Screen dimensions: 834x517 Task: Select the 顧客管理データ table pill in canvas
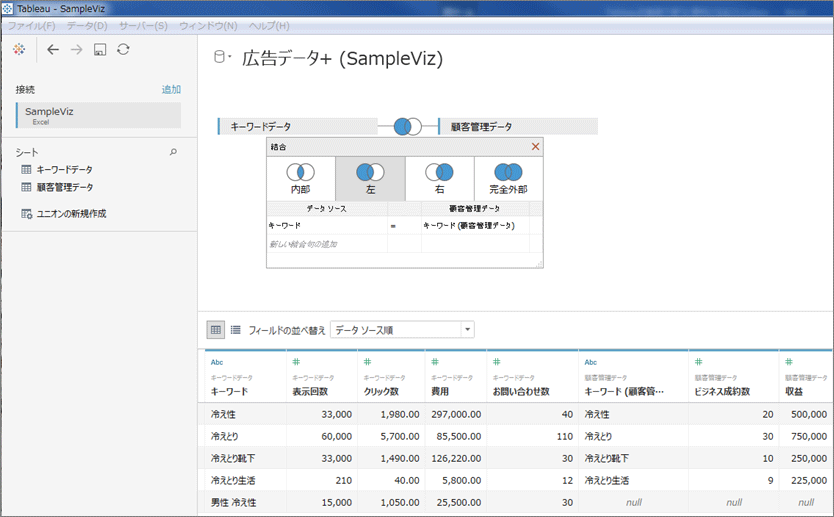pos(519,127)
